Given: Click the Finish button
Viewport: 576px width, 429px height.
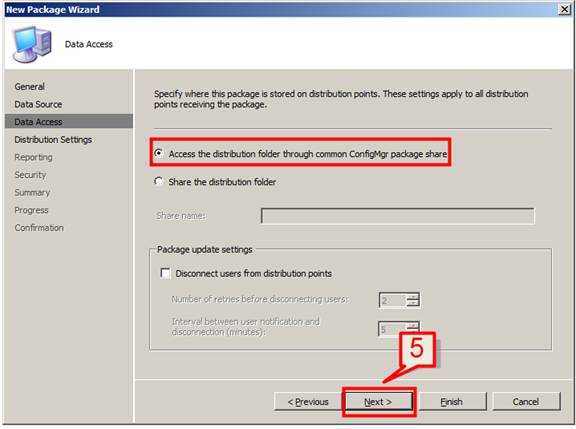Looking at the screenshot, I should (451, 402).
